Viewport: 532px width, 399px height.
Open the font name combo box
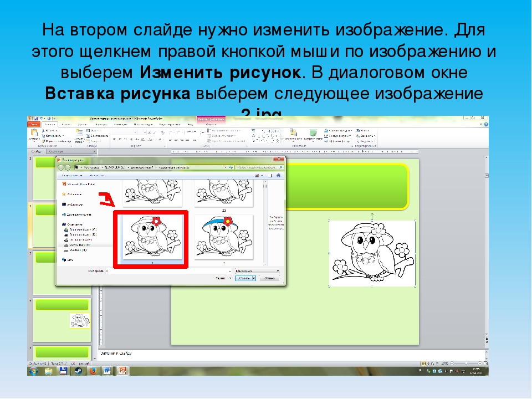pos(124,132)
